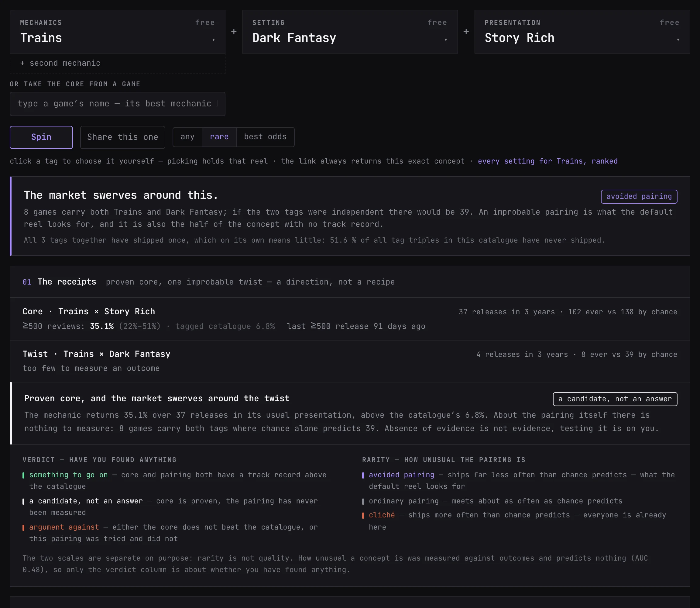Select the 'rare' spin mode
Viewport: 700px width, 608px height.
[x=219, y=137]
